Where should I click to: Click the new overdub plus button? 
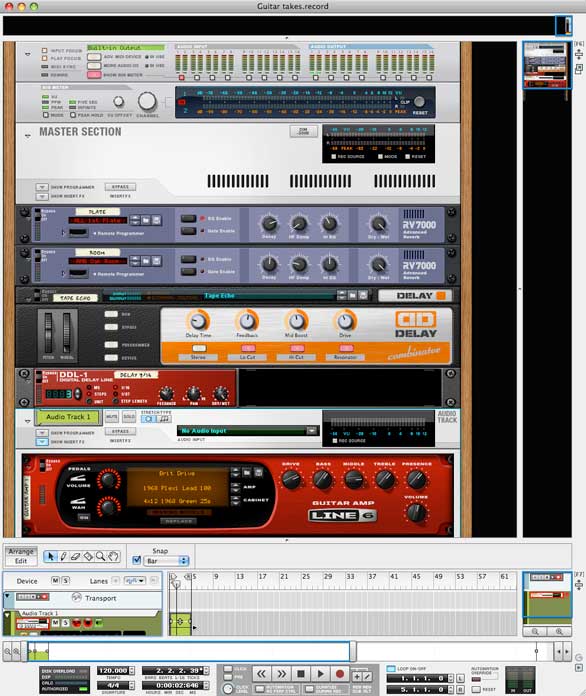pos(356,676)
